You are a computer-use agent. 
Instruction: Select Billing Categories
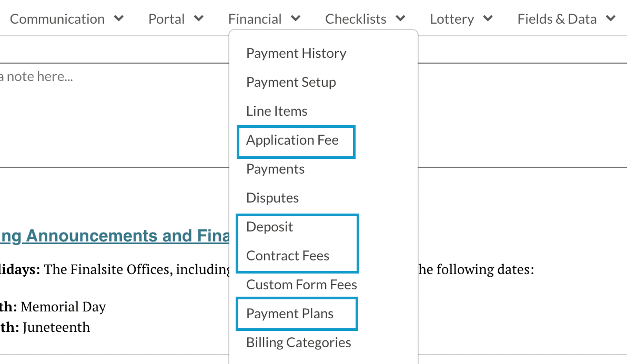pyautogui.click(x=298, y=342)
